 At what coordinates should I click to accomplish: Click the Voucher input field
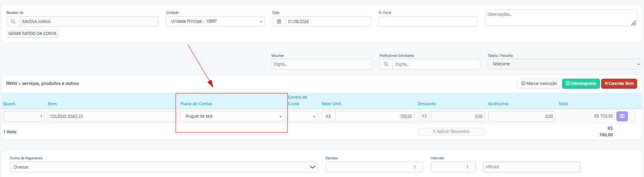click(x=322, y=64)
